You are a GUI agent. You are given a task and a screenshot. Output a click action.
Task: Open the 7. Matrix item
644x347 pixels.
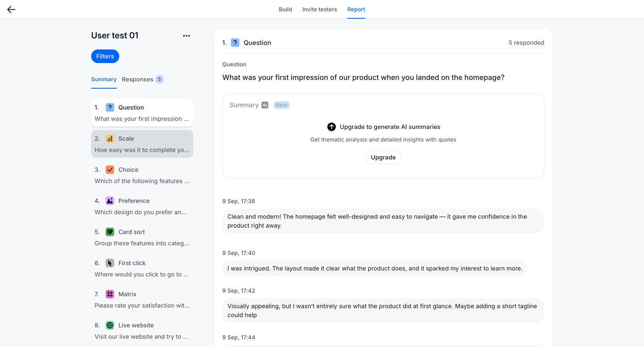142,300
